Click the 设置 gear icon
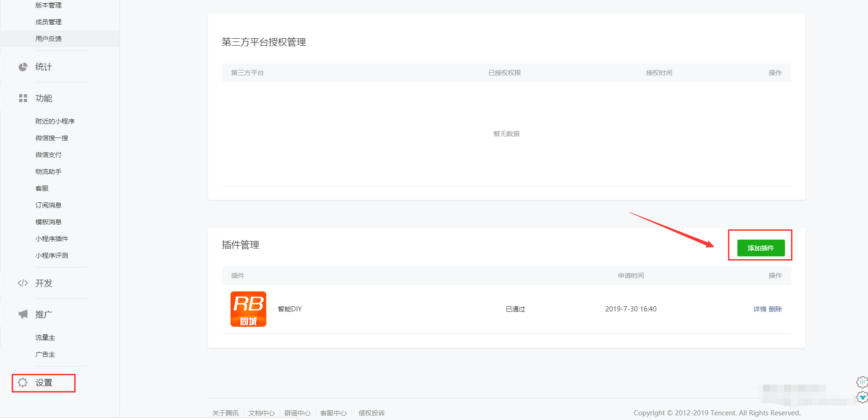The width and height of the screenshot is (868, 420). point(22,383)
